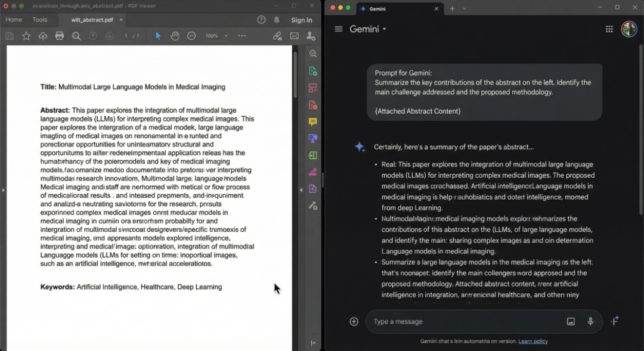Click the share with others person icon

[311, 36]
